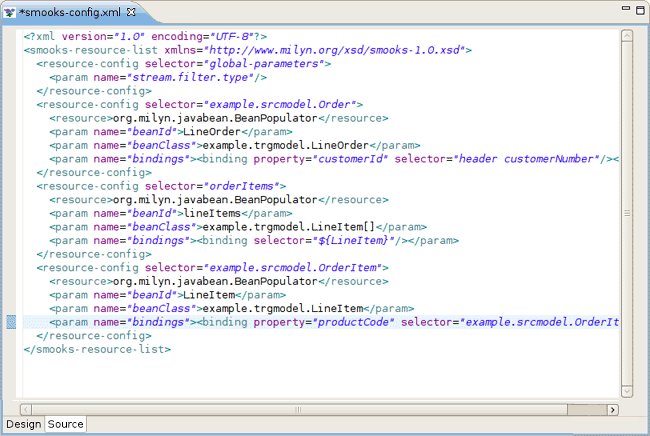
Task: Click the global-parameters selector value
Action: (264, 64)
